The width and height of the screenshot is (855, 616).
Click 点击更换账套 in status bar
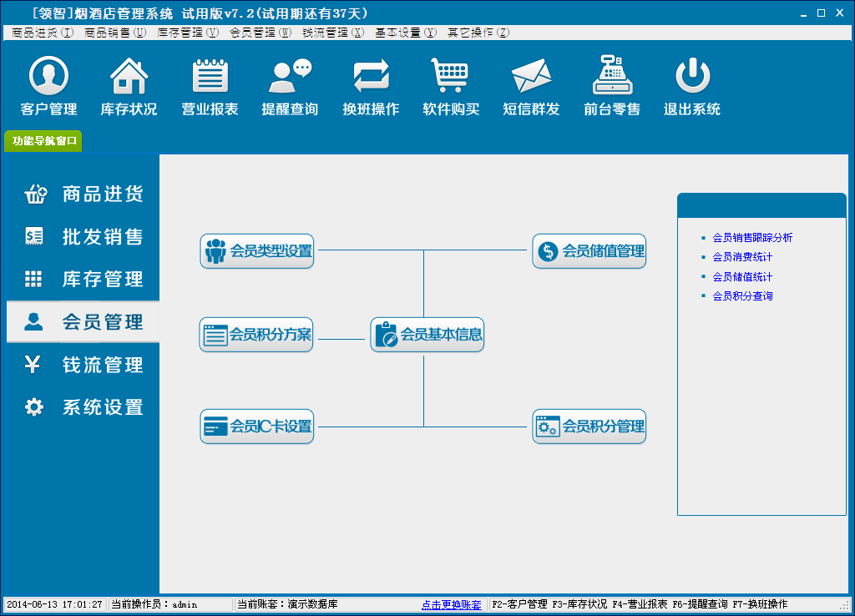pyautogui.click(x=451, y=604)
